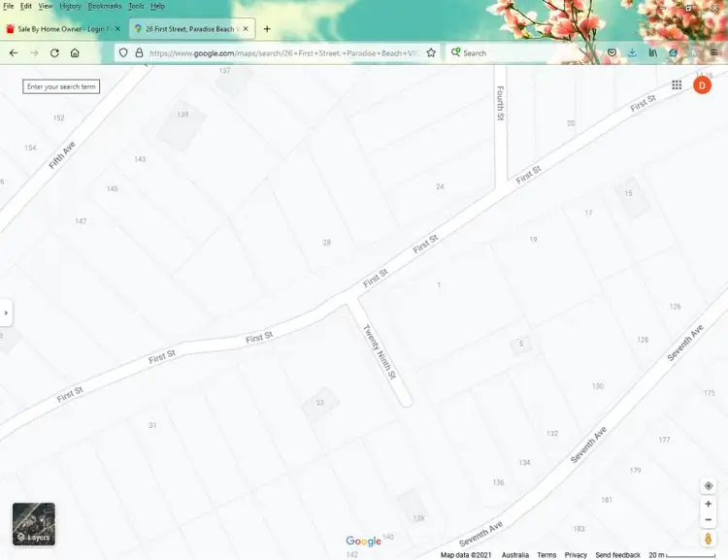The image size is (728, 560).
Task: Bookmark this page with the star
Action: (430, 52)
